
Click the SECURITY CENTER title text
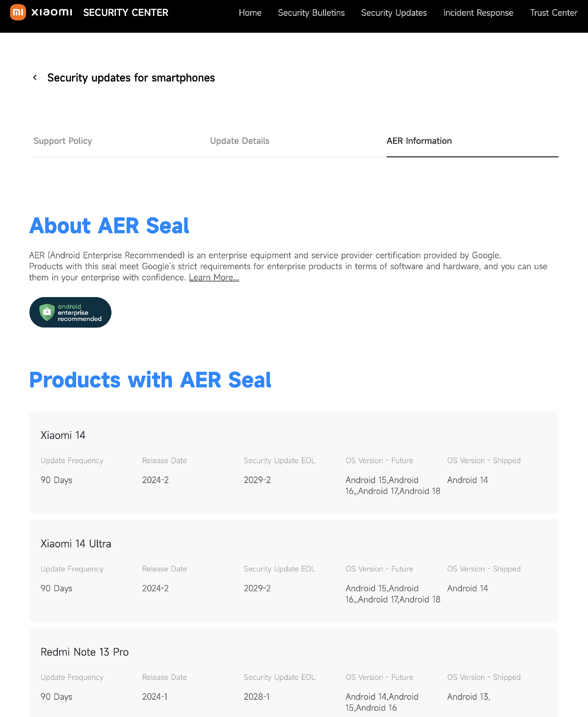pos(126,13)
